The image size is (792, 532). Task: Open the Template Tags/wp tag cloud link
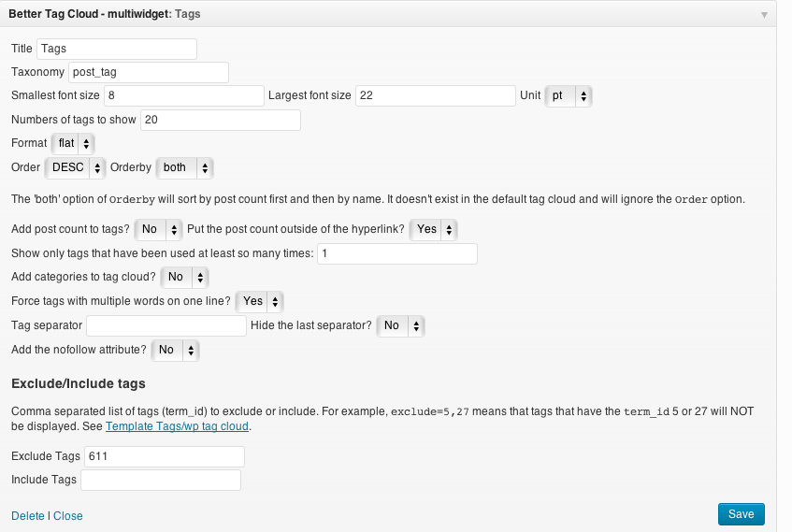[x=177, y=426]
